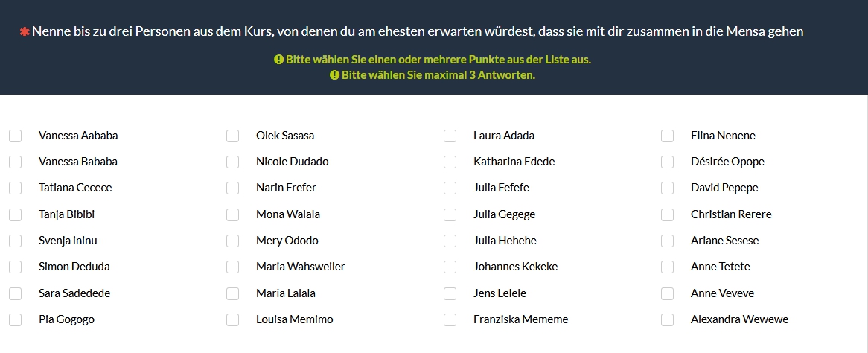
Task: Select the Maria Wahsweiler checkbox
Action: click(x=232, y=267)
